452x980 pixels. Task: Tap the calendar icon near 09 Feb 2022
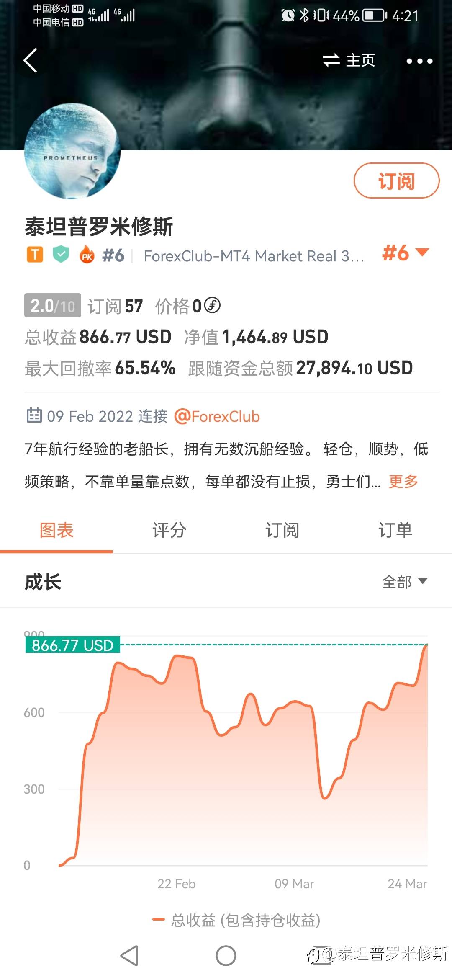click(x=34, y=415)
